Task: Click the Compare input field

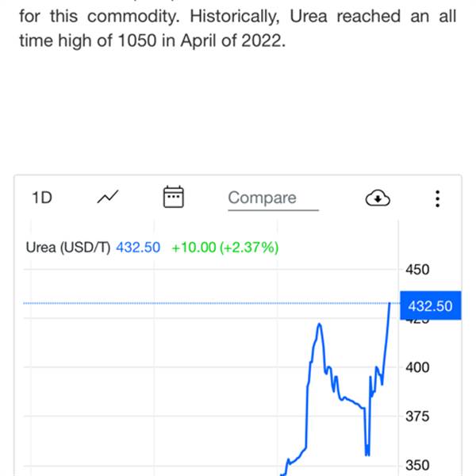Action: tap(273, 199)
